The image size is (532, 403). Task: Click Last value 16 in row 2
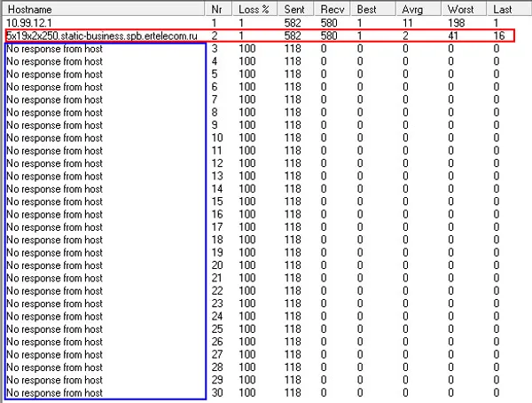[x=499, y=36]
